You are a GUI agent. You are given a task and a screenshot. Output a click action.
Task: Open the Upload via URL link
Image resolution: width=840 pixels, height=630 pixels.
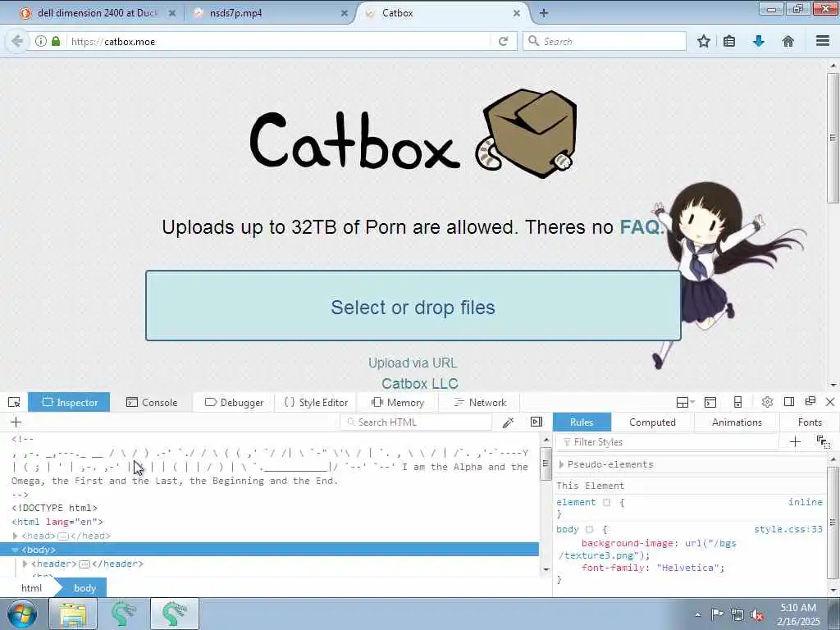413,363
